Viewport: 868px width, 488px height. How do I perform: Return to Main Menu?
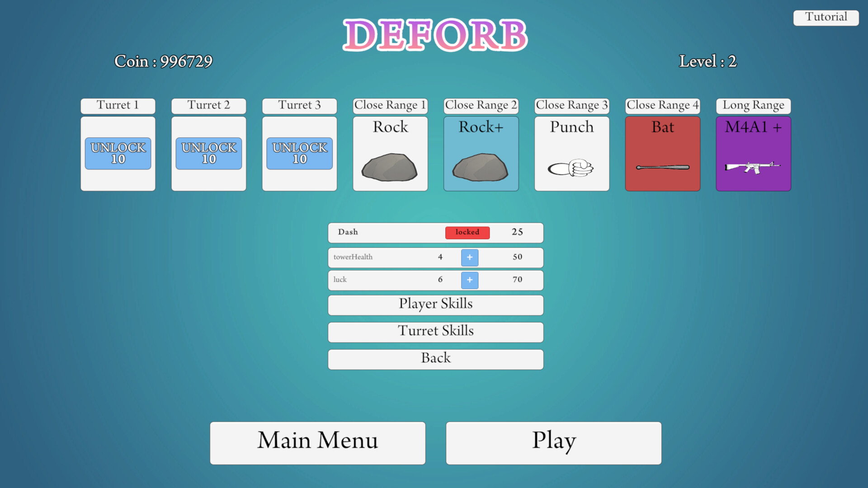coord(317,443)
